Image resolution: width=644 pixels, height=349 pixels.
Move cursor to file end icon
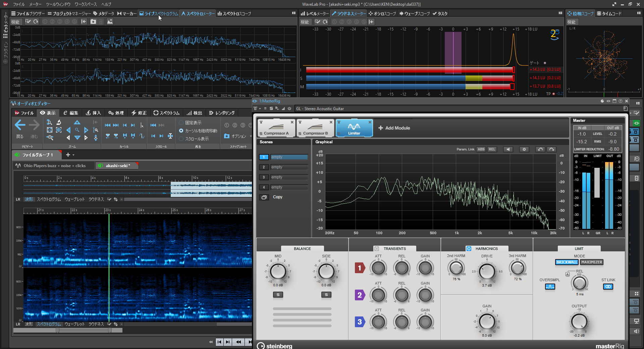coord(116,125)
